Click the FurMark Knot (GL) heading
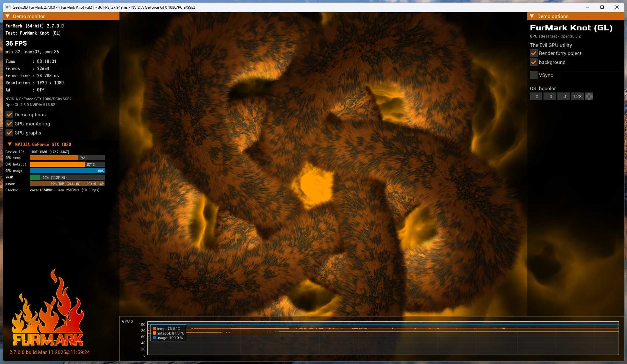This screenshot has width=627, height=364. coord(571,28)
